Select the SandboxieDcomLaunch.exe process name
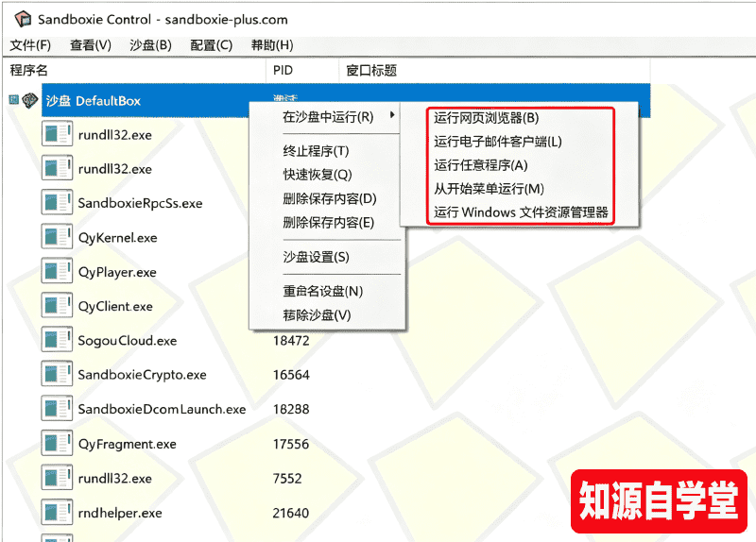This screenshot has height=542, width=756. [x=162, y=409]
